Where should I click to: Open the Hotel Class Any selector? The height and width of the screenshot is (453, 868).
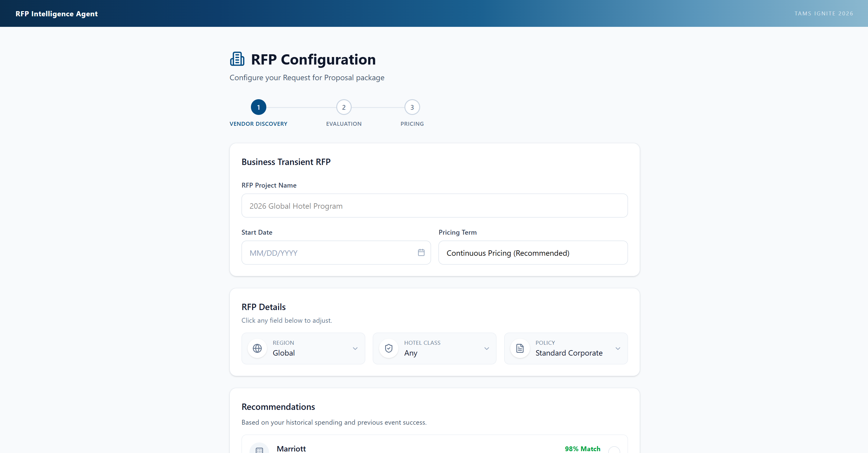434,349
